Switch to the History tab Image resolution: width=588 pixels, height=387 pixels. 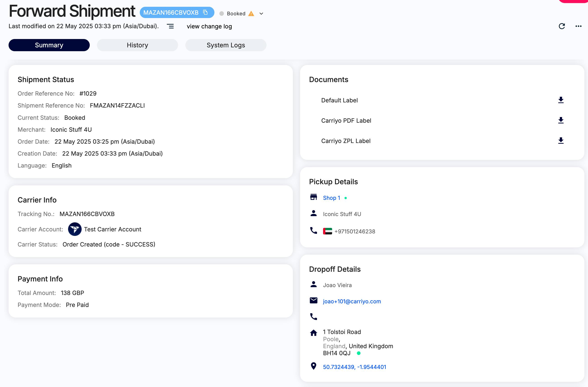(x=137, y=45)
